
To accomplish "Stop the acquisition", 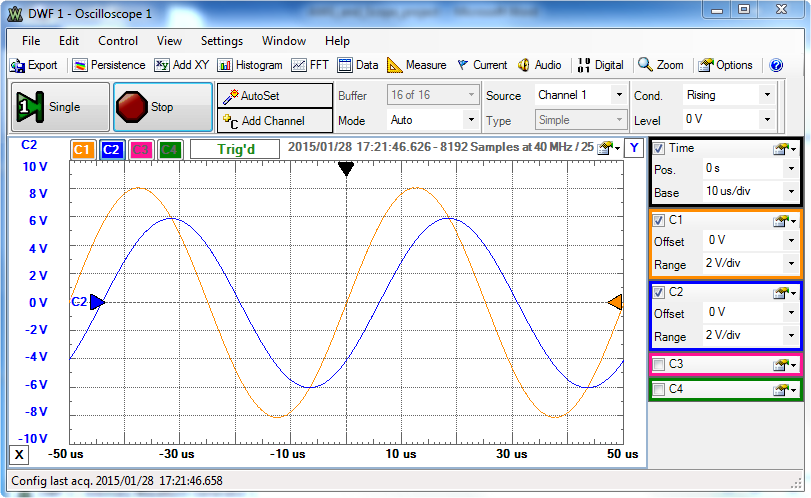I will click(162, 107).
